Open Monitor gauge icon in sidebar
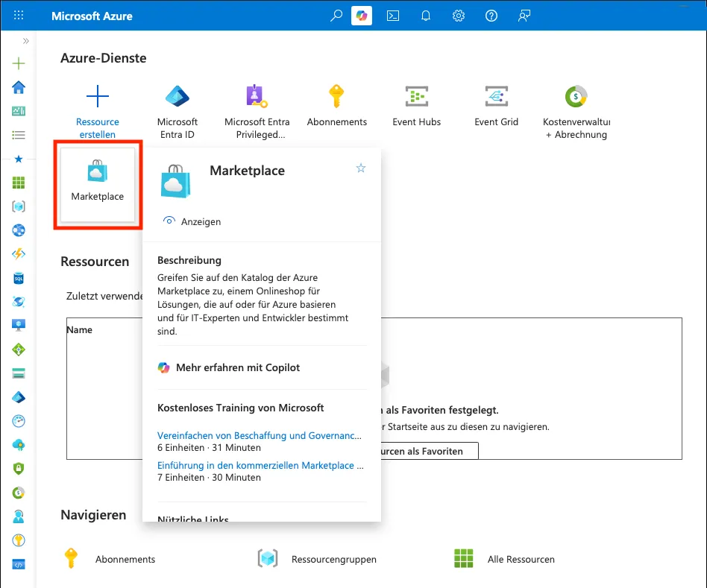This screenshot has width=707, height=588. click(x=19, y=421)
